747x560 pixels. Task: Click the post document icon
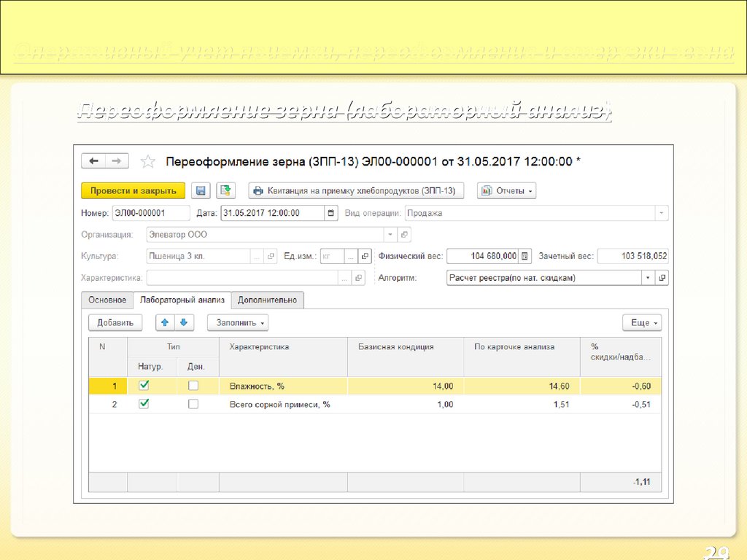click(x=226, y=190)
